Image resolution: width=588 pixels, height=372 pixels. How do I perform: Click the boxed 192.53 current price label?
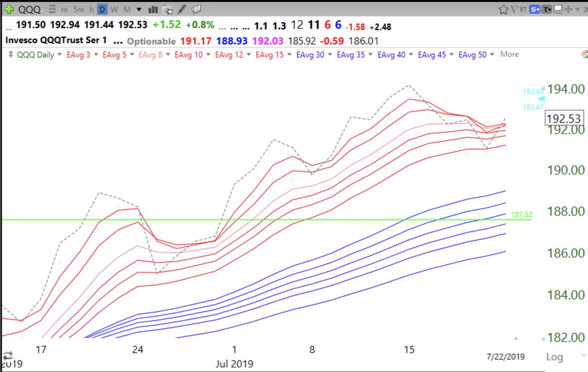point(564,118)
